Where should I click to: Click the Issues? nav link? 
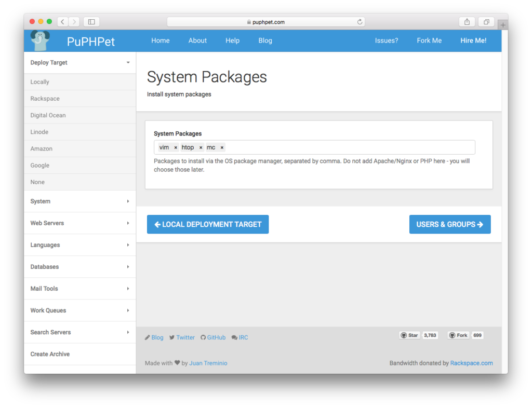[387, 40]
